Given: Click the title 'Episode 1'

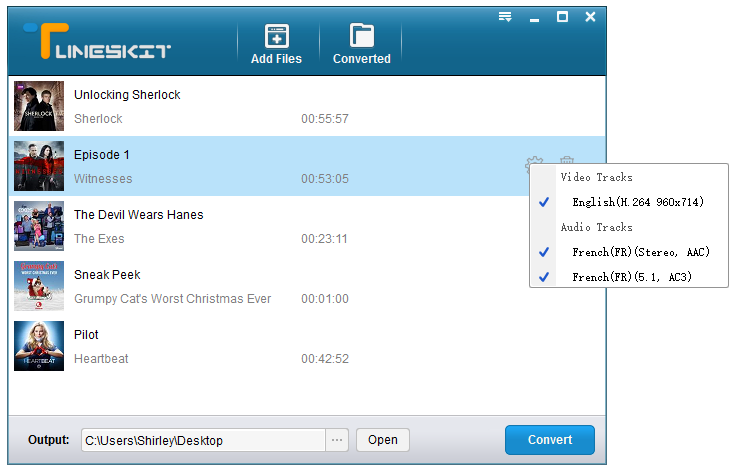Looking at the screenshot, I should click(102, 154).
